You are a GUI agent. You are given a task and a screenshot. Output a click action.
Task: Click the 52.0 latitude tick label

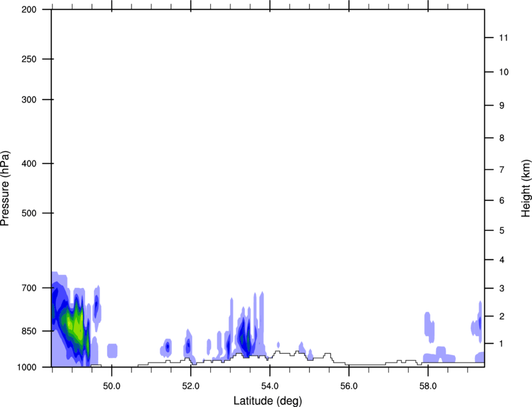191,386
